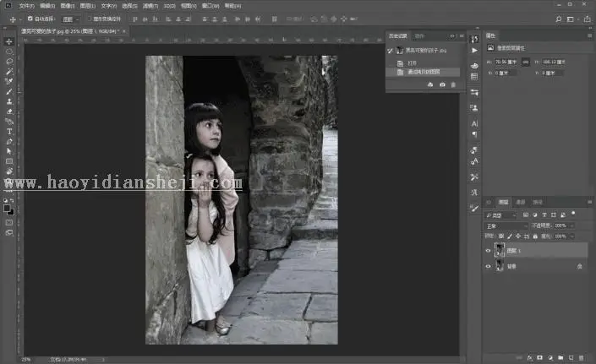
Task: Select the Rectangle shape tool
Action: [9, 161]
